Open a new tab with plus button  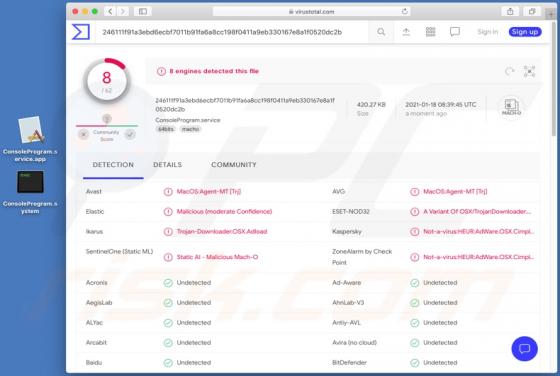[551, 14]
